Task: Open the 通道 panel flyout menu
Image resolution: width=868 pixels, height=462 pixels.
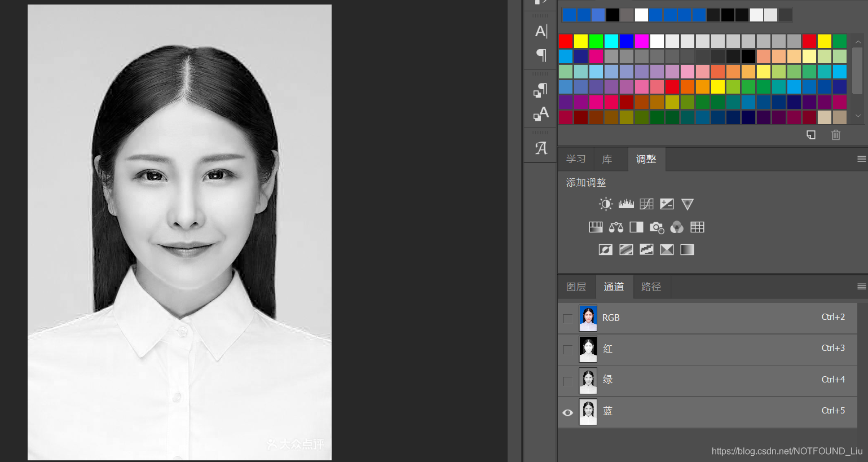Action: coord(861,287)
